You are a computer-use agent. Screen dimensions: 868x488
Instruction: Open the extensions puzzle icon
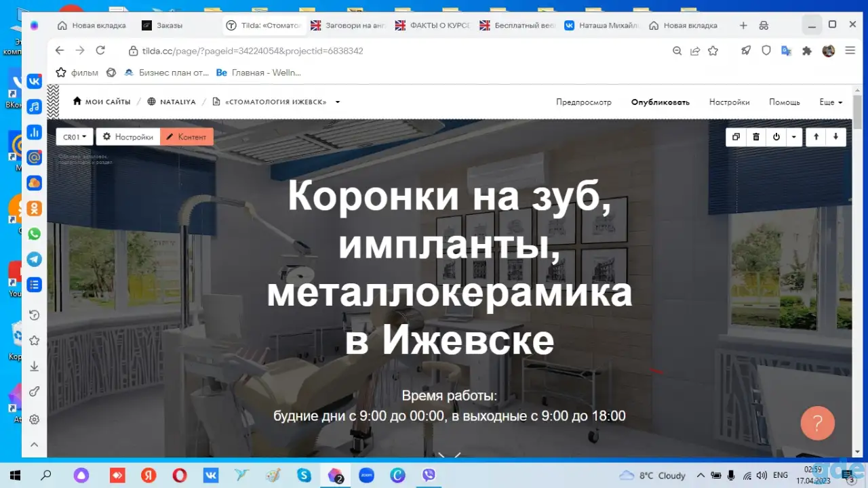[807, 51]
